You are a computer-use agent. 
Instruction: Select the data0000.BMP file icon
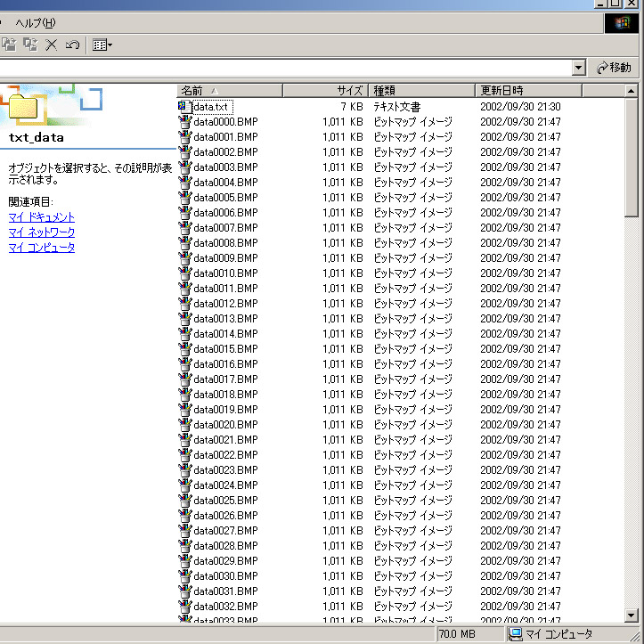184,122
